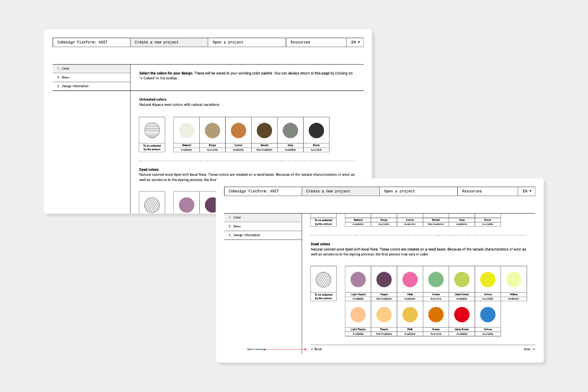Open 'Sizes' step in front window sidebar
The width and height of the screenshot is (588, 392).
coord(237,226)
